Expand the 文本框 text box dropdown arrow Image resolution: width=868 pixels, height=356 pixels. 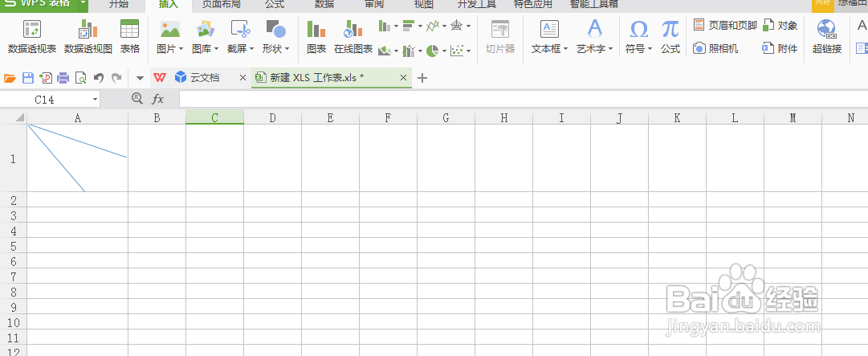[x=566, y=49]
